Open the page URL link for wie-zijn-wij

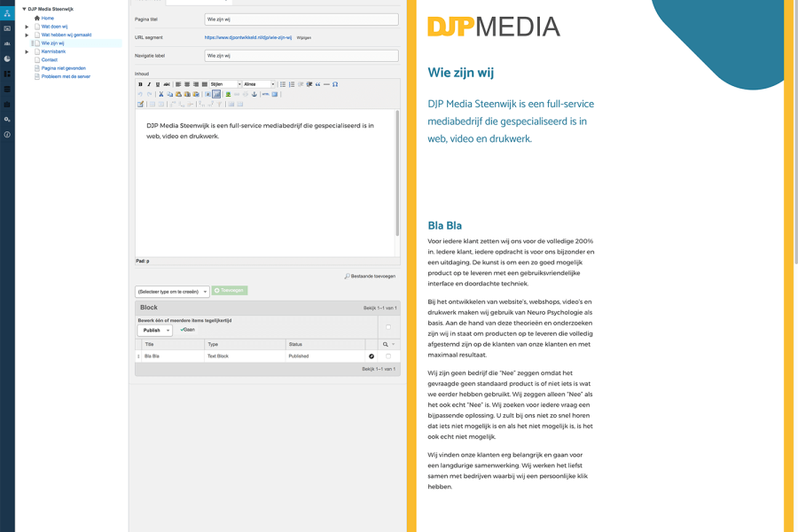pyautogui.click(x=248, y=37)
